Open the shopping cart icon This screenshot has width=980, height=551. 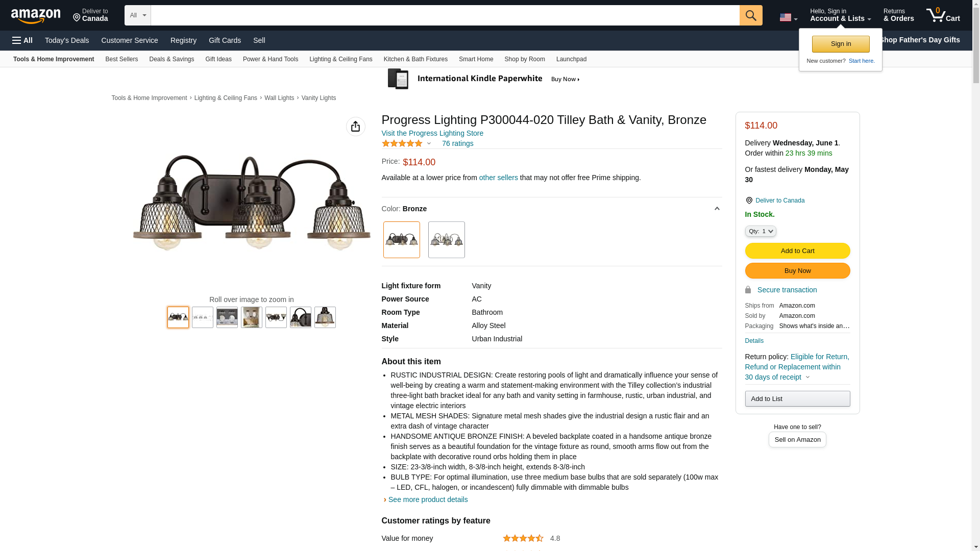click(x=943, y=15)
